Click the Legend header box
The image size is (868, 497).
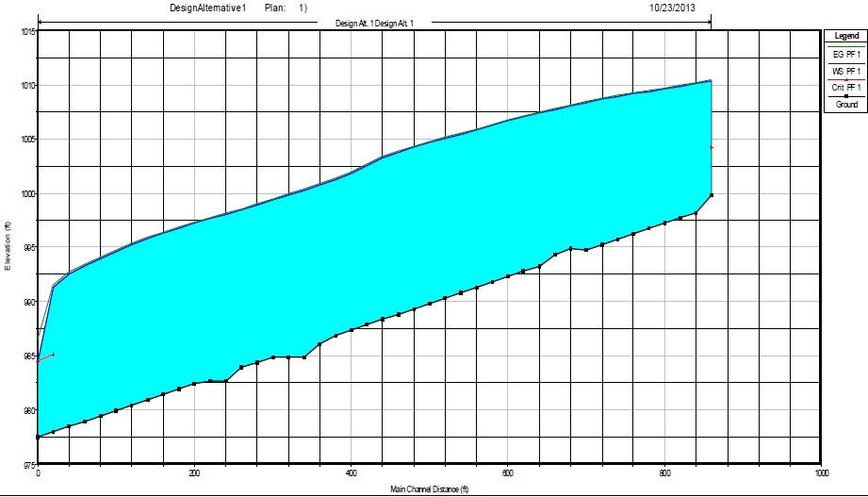(846, 35)
